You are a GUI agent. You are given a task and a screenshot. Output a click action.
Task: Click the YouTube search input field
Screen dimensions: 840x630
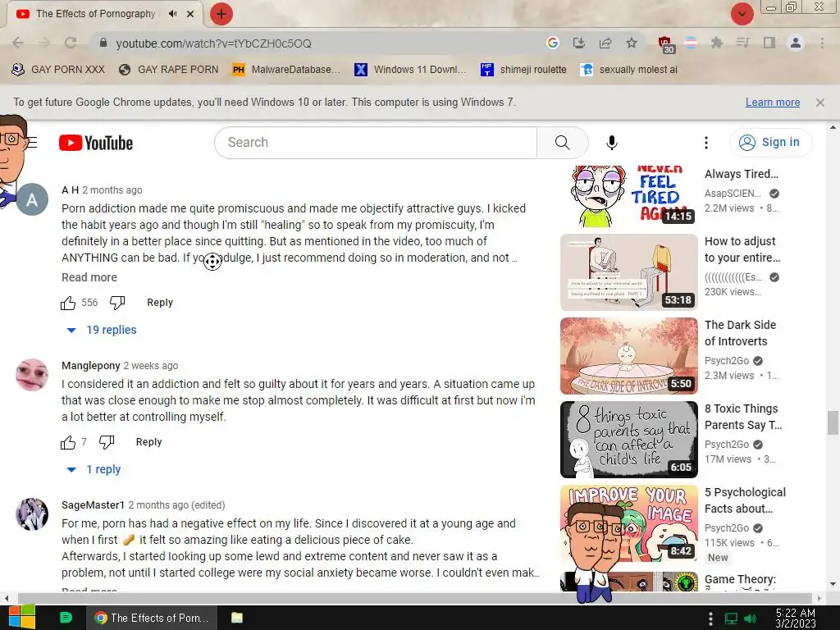[x=376, y=143]
